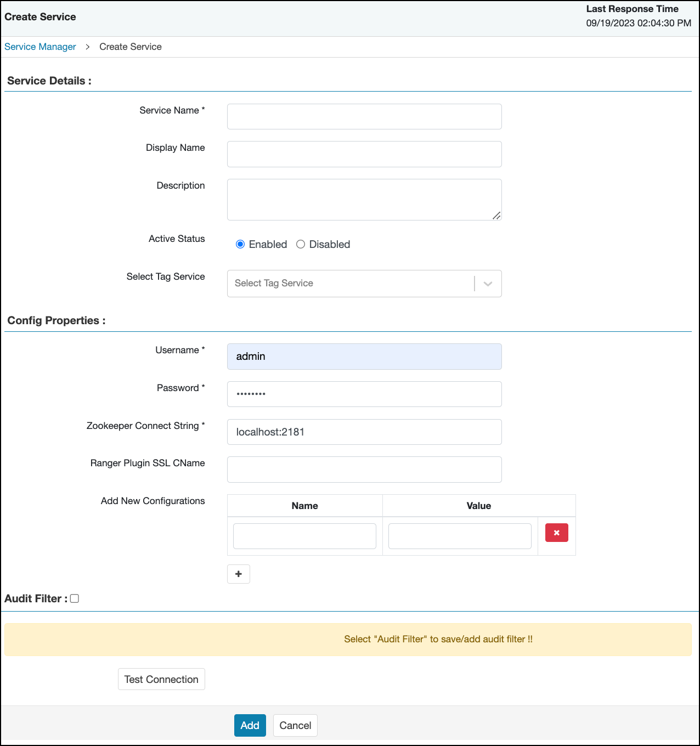The height and width of the screenshot is (746, 700).
Task: Click the Zookeeper Connect String field
Action: tap(364, 432)
